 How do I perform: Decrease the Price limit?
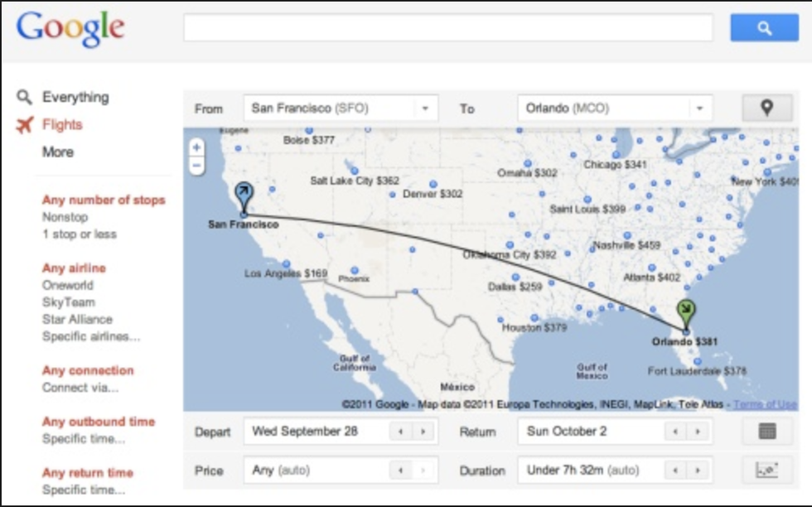point(401,471)
